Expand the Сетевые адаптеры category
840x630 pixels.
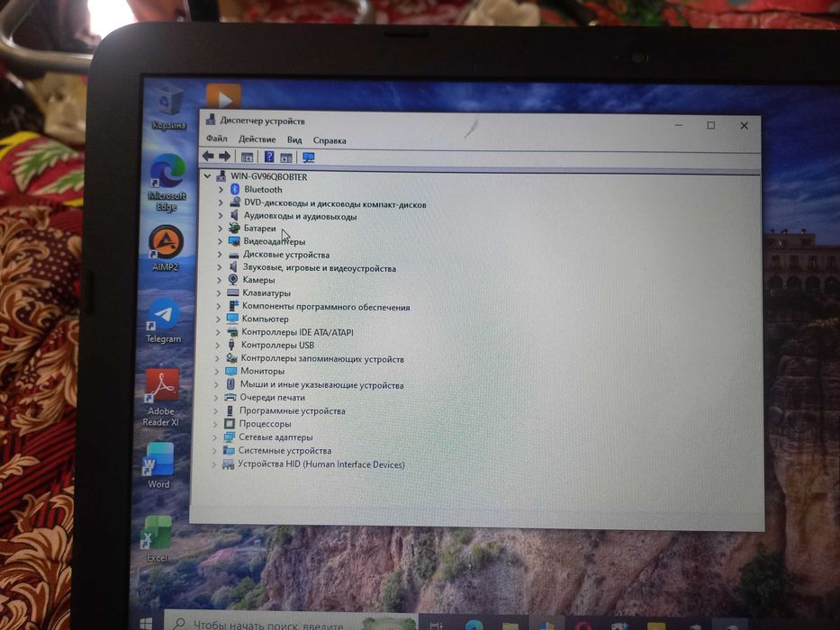(x=215, y=437)
